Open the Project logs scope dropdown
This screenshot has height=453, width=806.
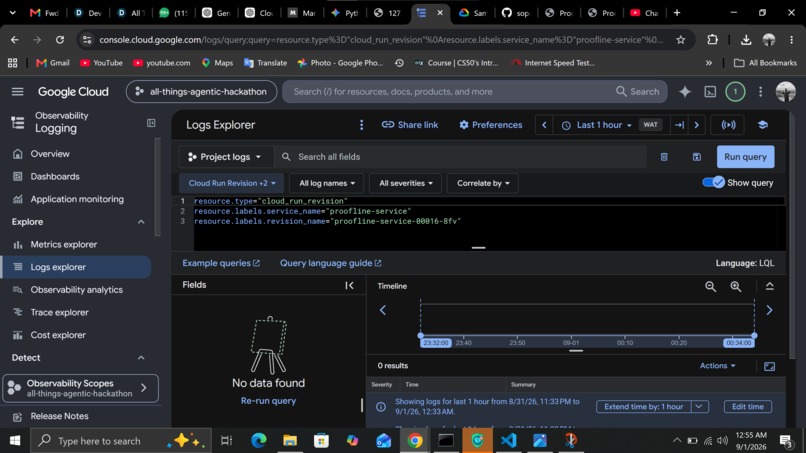point(225,157)
